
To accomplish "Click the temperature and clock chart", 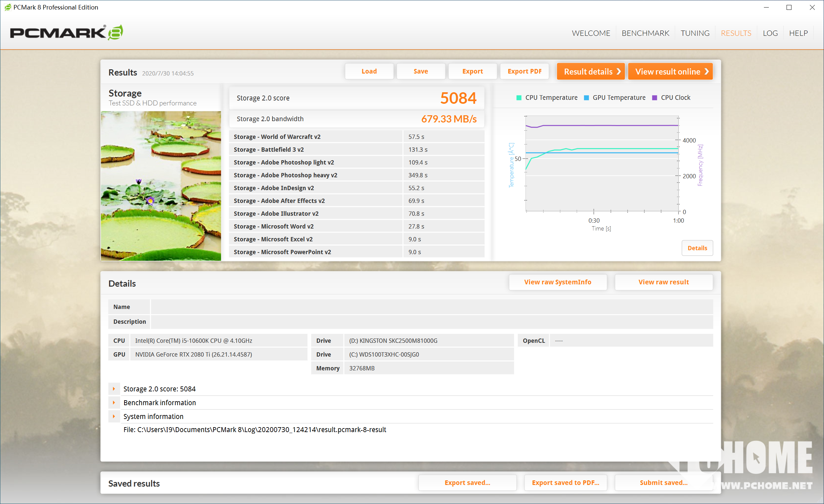I will (x=602, y=164).
